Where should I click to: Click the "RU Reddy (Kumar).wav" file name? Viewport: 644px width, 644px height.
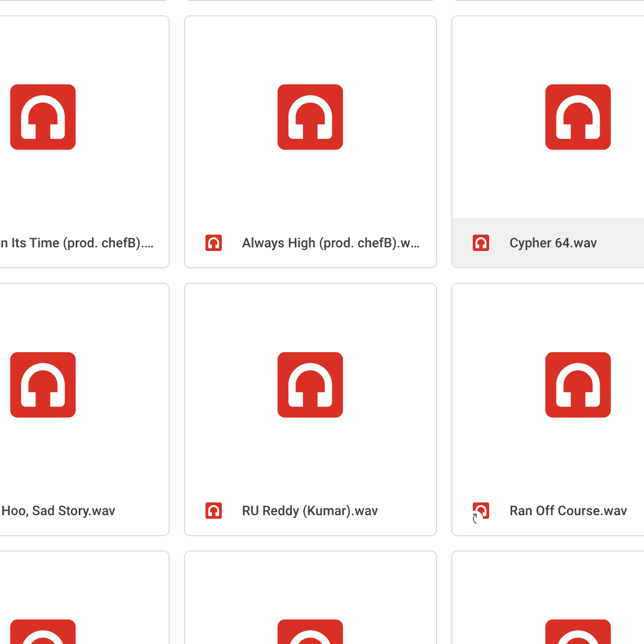click(x=310, y=511)
